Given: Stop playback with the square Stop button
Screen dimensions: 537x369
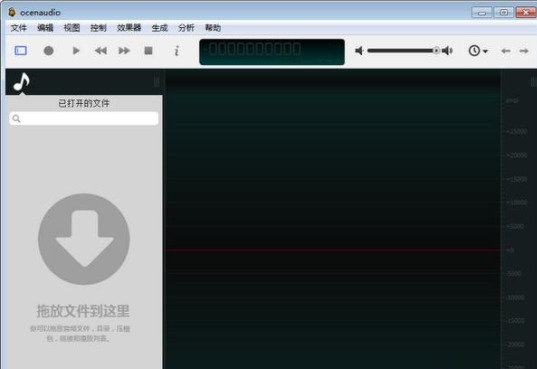Looking at the screenshot, I should (148, 51).
